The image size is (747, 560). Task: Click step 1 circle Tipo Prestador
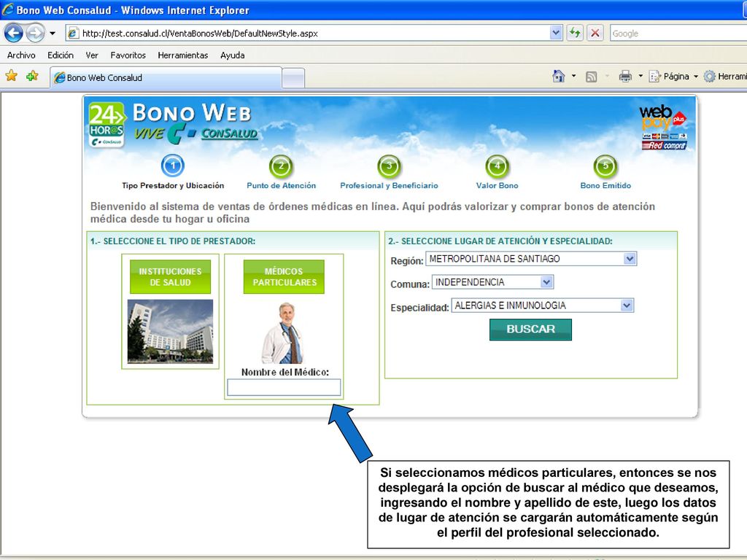click(172, 166)
